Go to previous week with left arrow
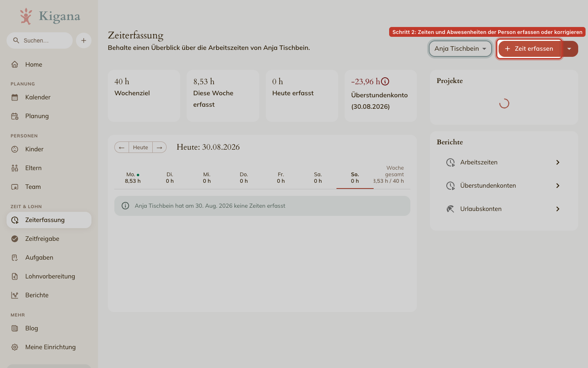 pos(122,147)
